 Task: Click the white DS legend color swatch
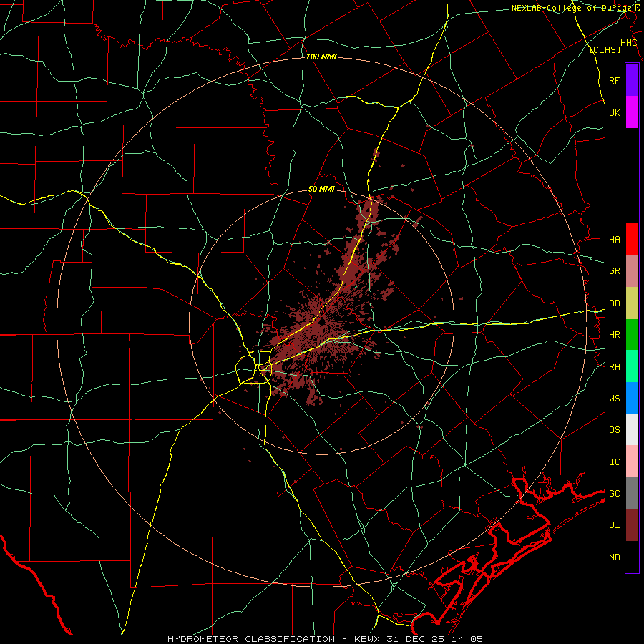632,429
